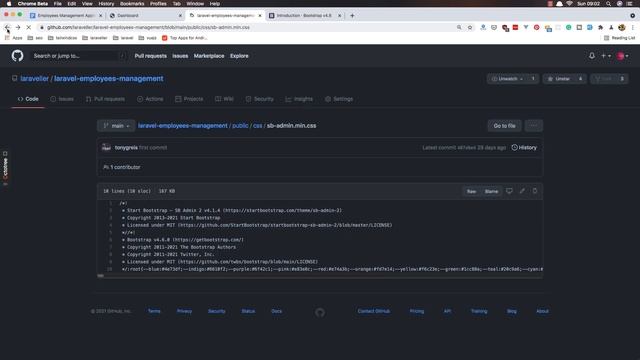Image resolution: width=640 pixels, height=360 pixels.
Task: Open Privacy footer link
Action: click(184, 311)
